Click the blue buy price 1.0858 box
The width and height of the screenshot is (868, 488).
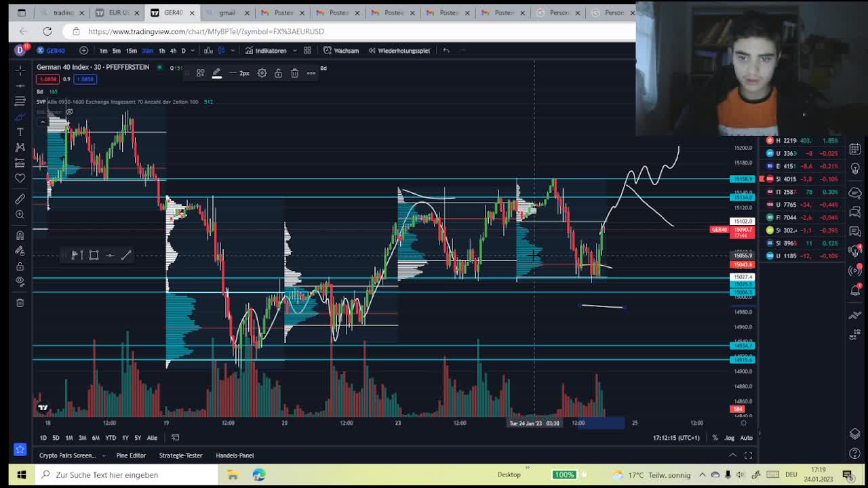85,79
